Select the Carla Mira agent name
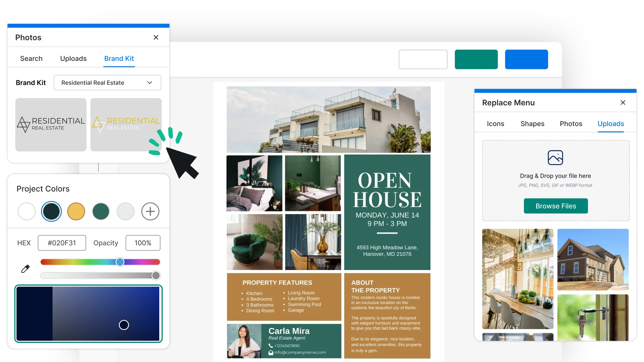 click(x=289, y=331)
